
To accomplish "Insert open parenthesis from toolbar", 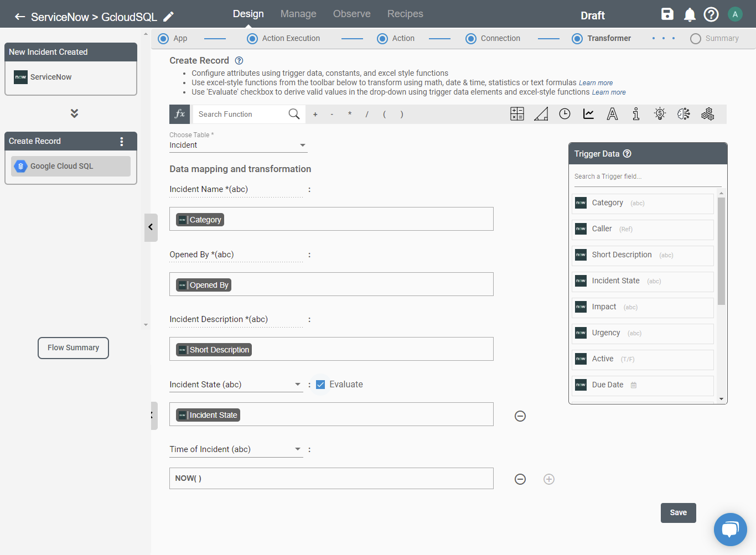I will click(x=385, y=115).
